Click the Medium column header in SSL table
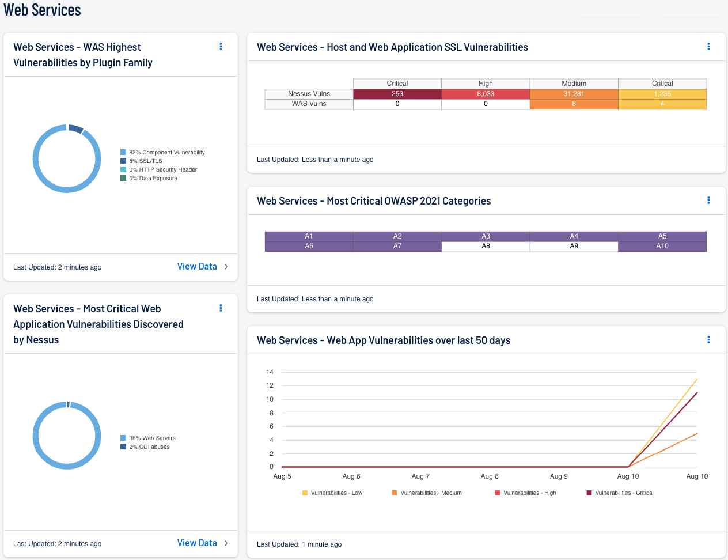 pyautogui.click(x=574, y=84)
